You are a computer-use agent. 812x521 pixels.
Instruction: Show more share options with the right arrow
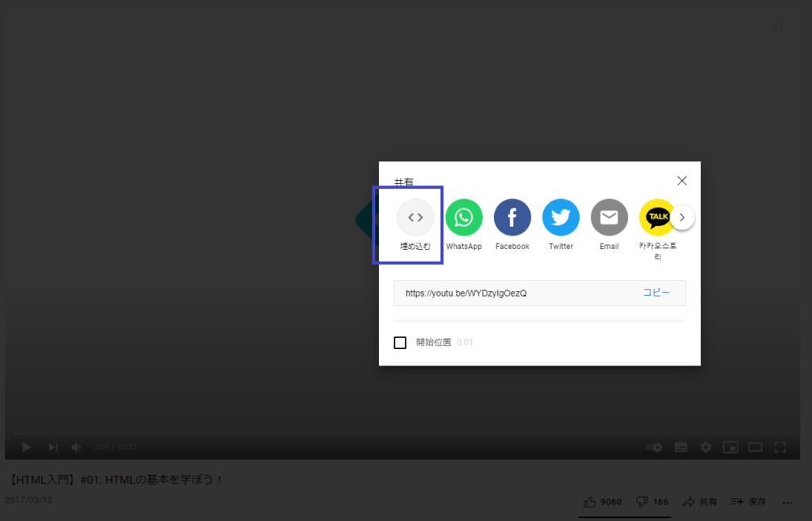[x=682, y=217]
